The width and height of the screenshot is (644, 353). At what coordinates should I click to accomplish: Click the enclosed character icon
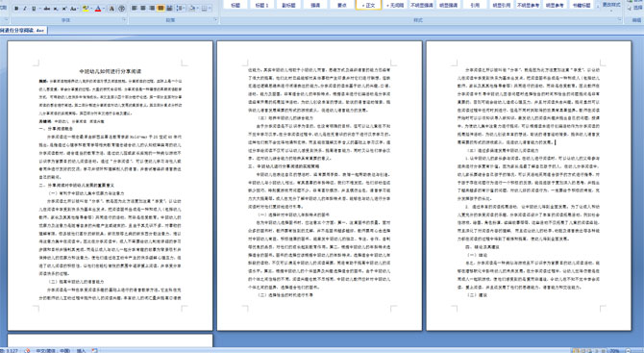[121, 9]
